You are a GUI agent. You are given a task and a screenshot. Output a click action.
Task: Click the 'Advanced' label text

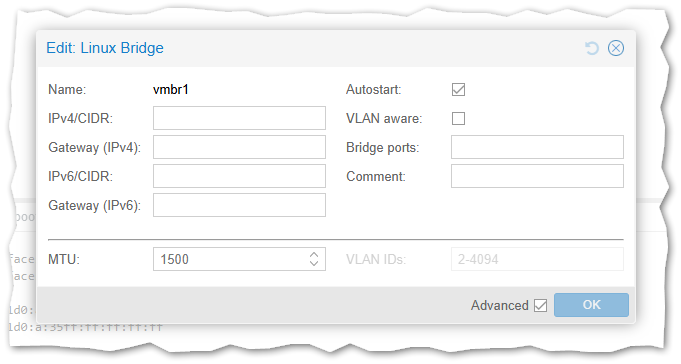point(500,305)
